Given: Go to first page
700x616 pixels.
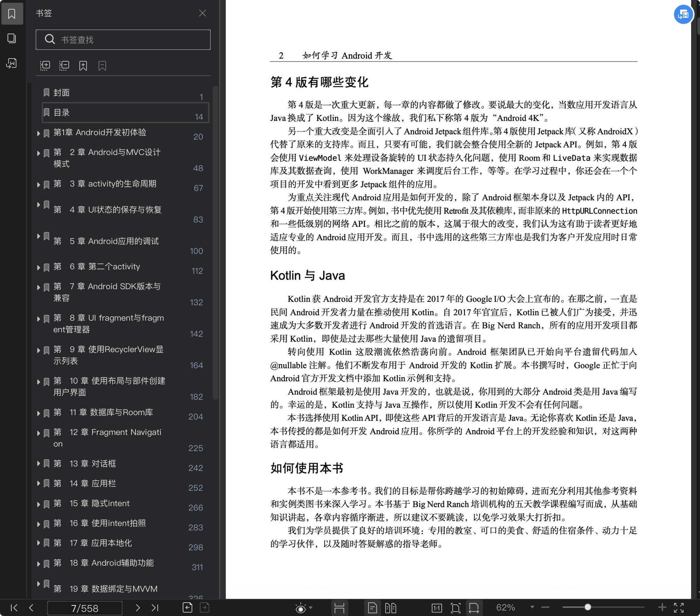Looking at the screenshot, I should 14,608.
